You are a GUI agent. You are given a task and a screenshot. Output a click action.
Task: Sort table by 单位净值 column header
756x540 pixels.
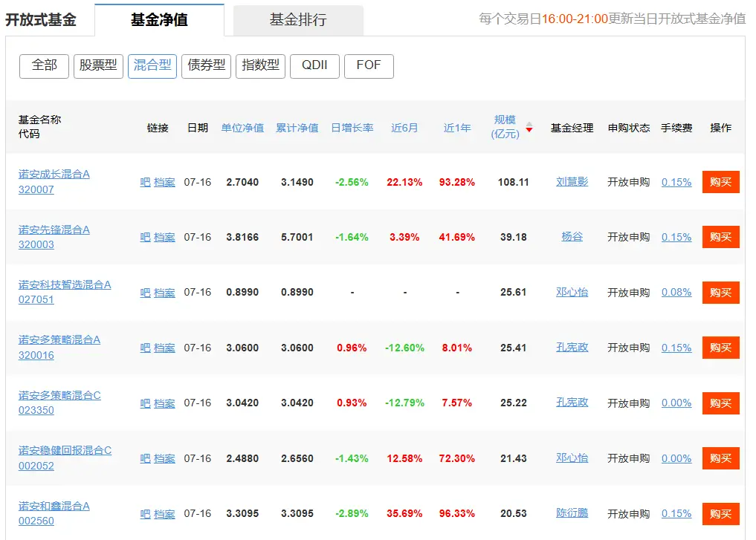pos(242,128)
